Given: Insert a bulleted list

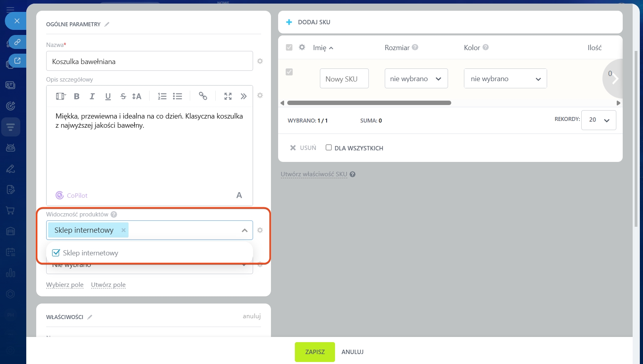Looking at the screenshot, I should tap(177, 96).
